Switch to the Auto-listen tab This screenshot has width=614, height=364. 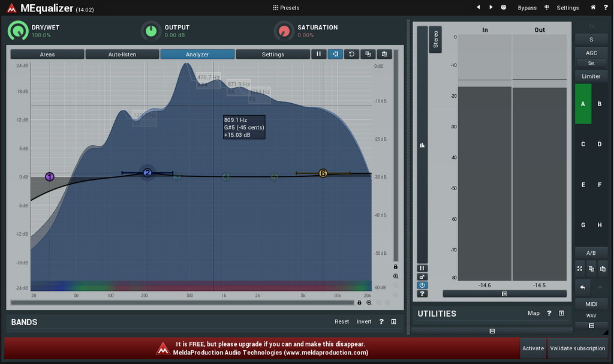point(122,54)
